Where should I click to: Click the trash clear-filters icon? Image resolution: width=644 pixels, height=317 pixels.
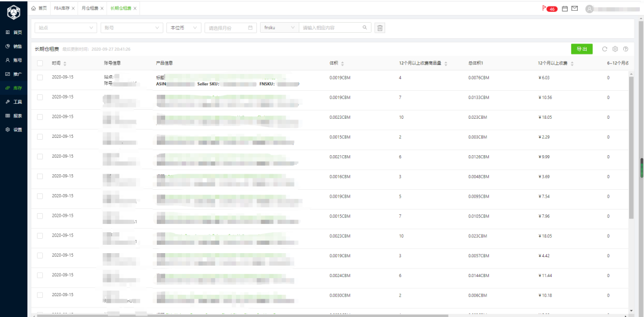[380, 28]
